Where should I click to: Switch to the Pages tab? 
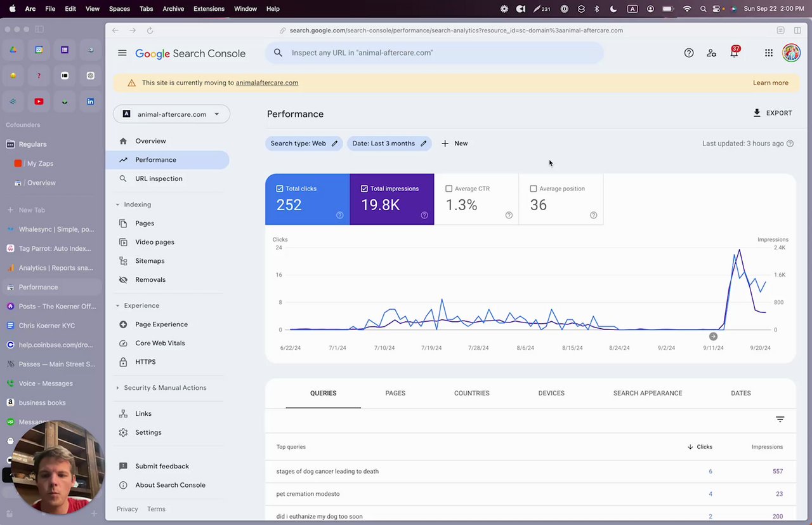pyautogui.click(x=395, y=393)
